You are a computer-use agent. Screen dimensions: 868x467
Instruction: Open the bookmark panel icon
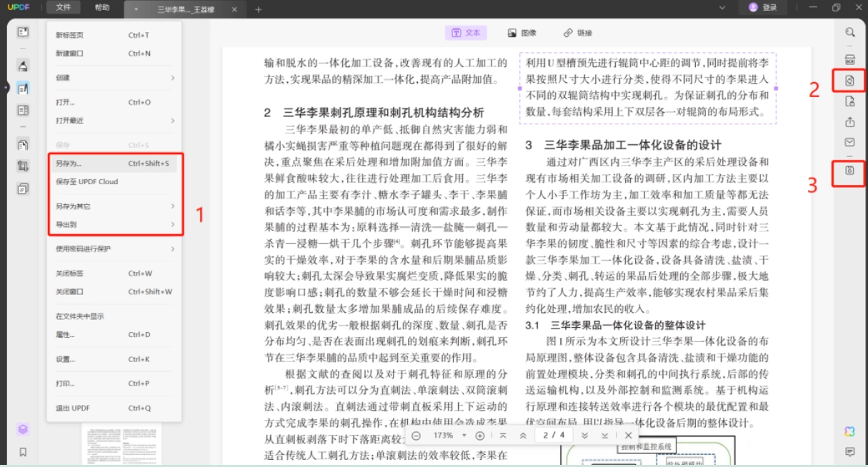23,452
